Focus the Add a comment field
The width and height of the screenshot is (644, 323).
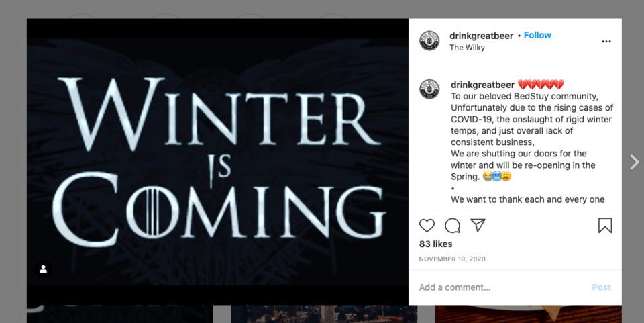pos(502,287)
